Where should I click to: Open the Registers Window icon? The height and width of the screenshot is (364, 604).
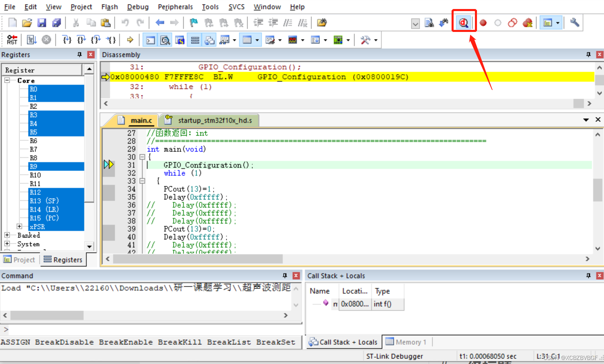click(195, 39)
